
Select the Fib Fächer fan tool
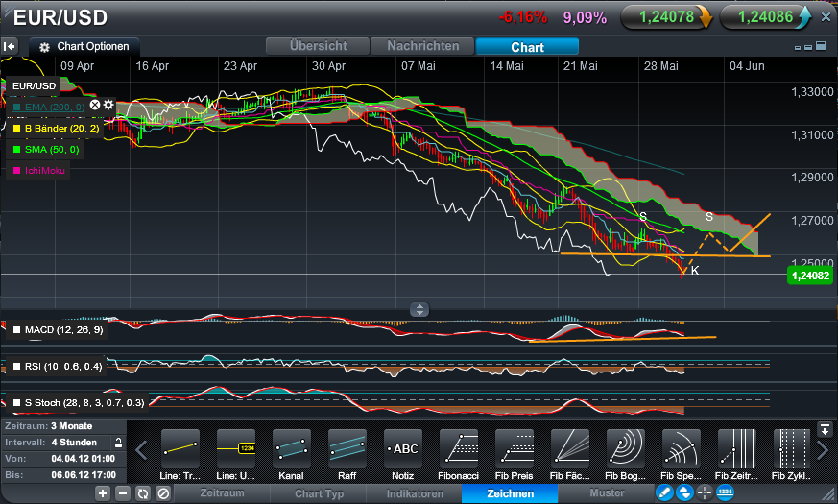click(570, 449)
